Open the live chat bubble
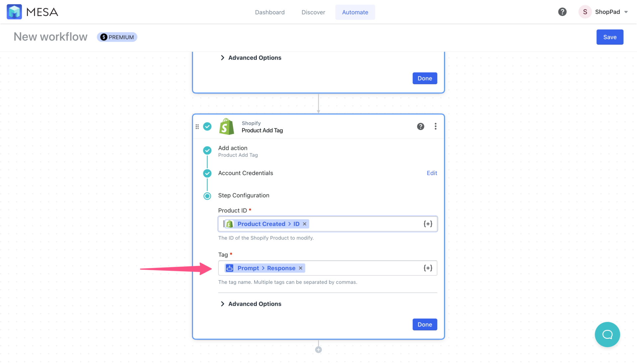The image size is (637, 364). [607, 334]
